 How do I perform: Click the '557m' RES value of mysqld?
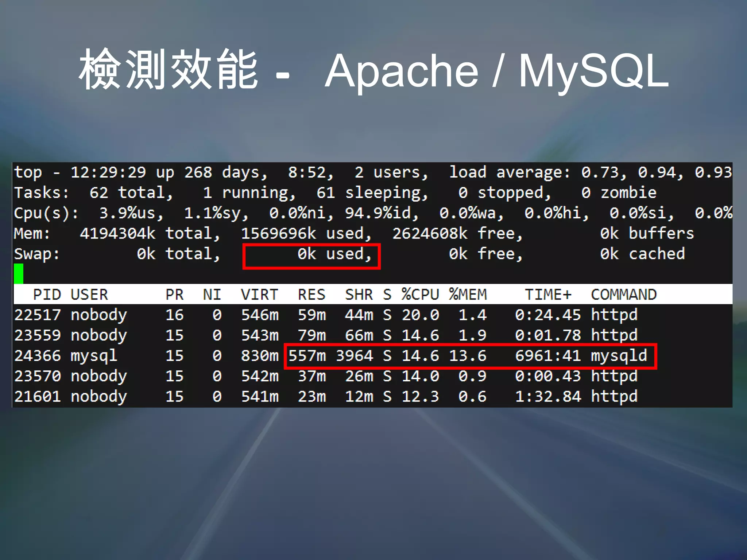tap(307, 356)
